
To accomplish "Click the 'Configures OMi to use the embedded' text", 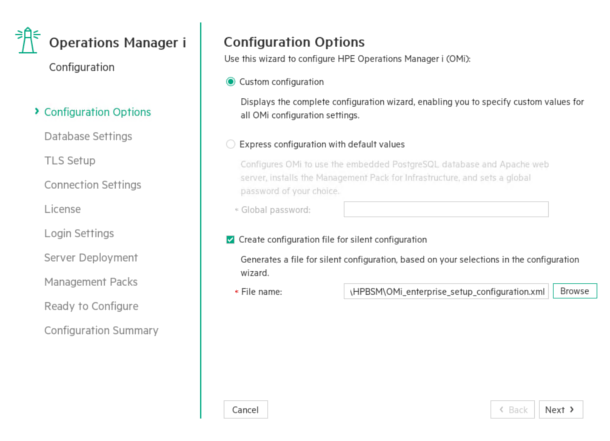I will (394, 177).
